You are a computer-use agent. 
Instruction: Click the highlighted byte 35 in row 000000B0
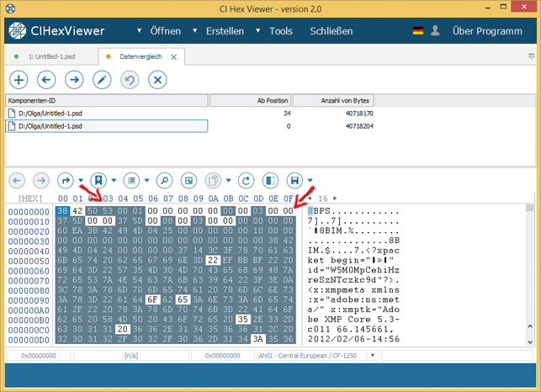243,319
